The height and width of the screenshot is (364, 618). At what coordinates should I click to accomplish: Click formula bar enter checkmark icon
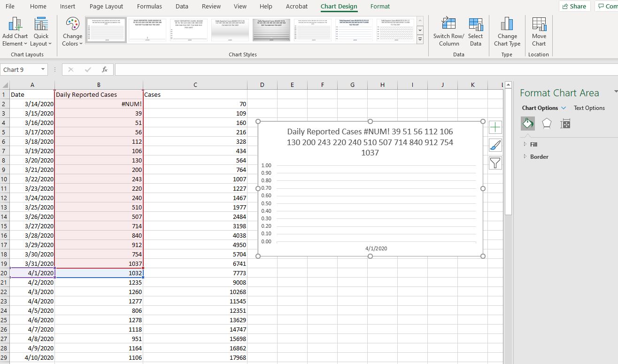pos(88,70)
